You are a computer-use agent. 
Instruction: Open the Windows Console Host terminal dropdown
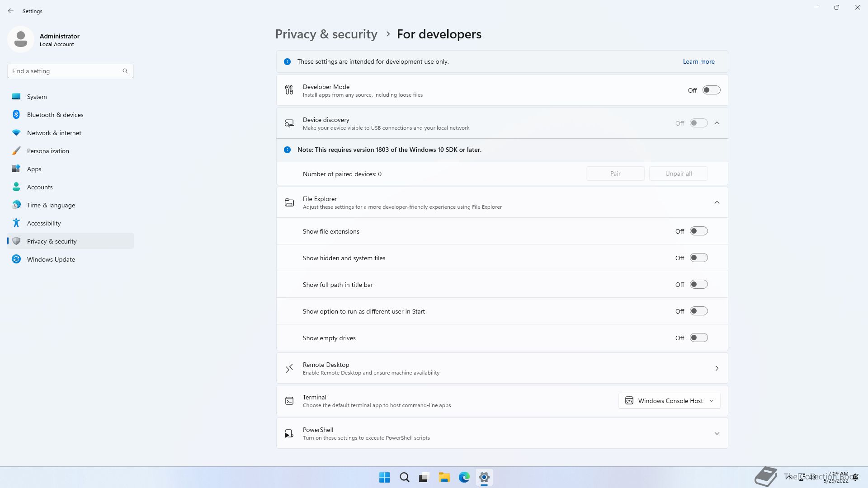tap(669, 401)
